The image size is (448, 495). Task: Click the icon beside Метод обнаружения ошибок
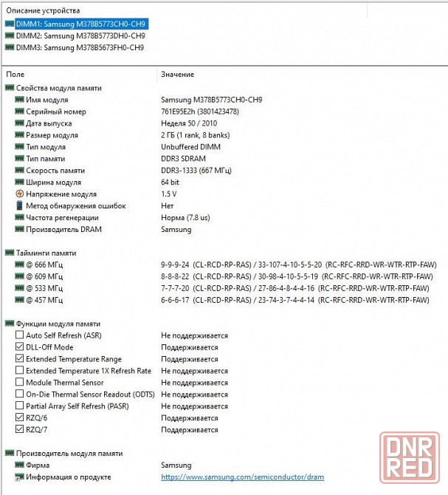[x=19, y=205]
